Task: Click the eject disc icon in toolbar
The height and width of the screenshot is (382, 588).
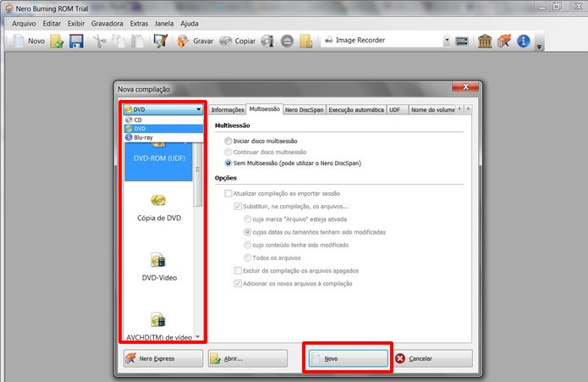Action: 288,41
